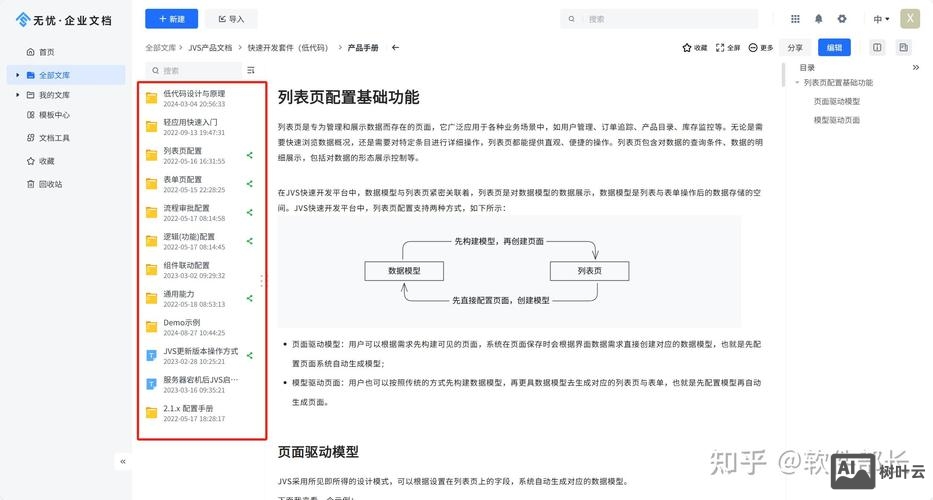Jump to 页面驱动模型 in outline
Image resolution: width=933 pixels, height=500 pixels.
coord(837,101)
